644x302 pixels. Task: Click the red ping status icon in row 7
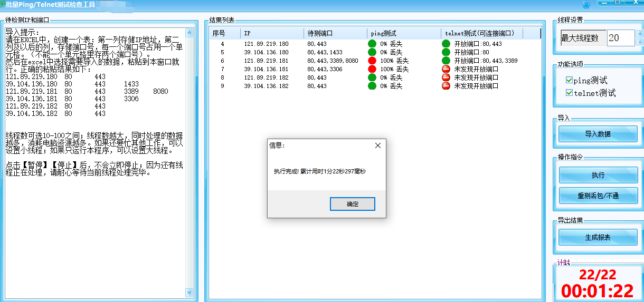(372, 70)
